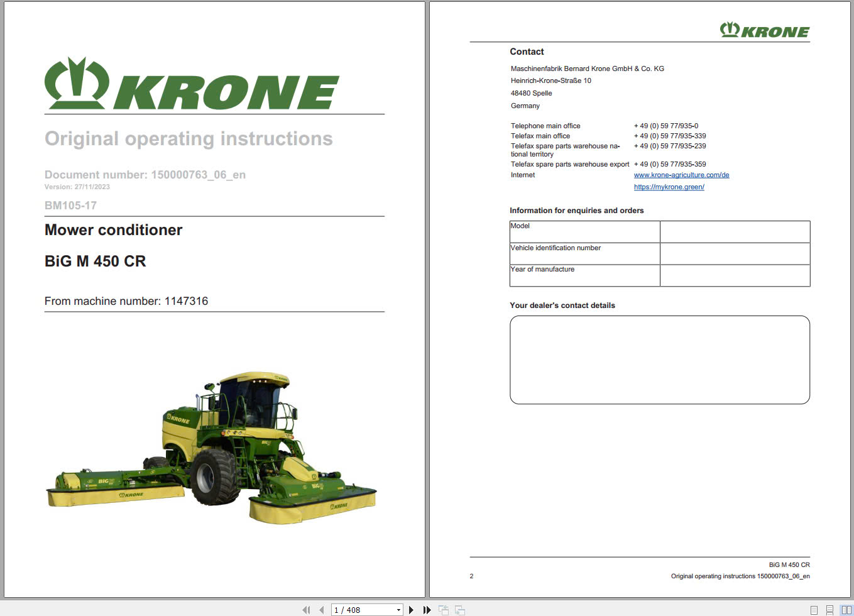Click the small KRONE logo on page 2
Image resolution: width=854 pixels, height=616 pixels.
pos(765,30)
